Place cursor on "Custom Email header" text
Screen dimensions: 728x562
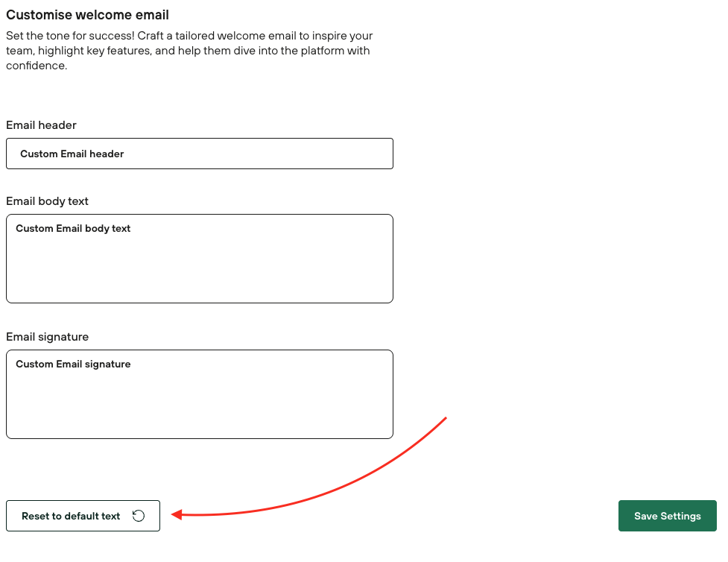click(x=72, y=154)
